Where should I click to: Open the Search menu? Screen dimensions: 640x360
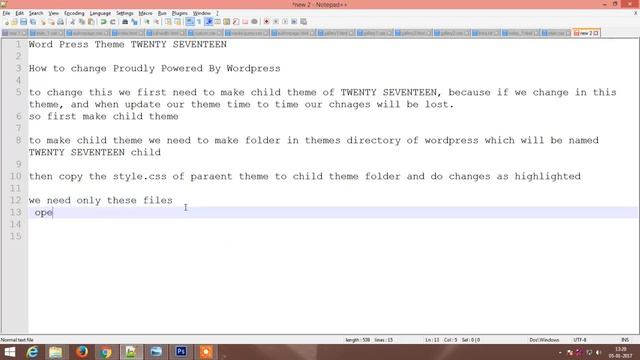[x=36, y=13]
